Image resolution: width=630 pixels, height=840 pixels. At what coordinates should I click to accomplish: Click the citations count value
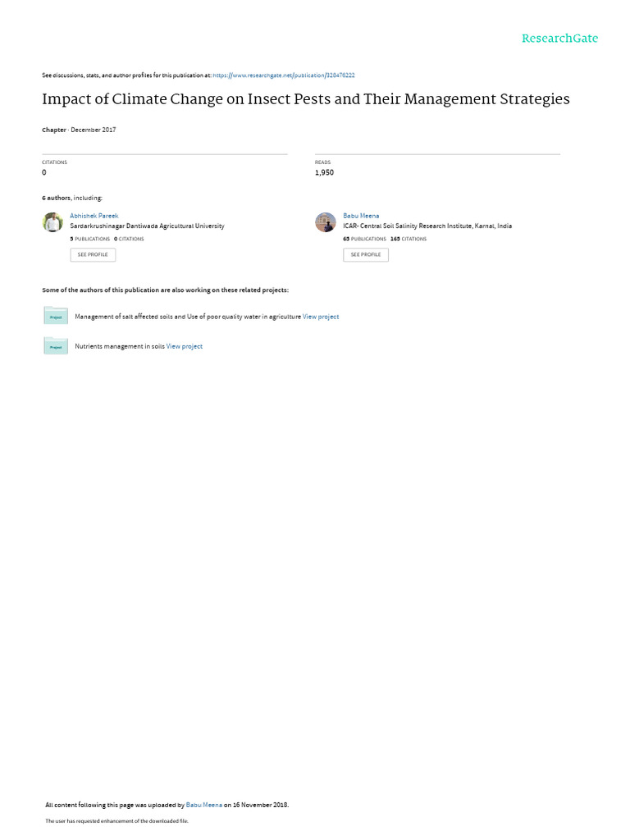[x=44, y=172]
